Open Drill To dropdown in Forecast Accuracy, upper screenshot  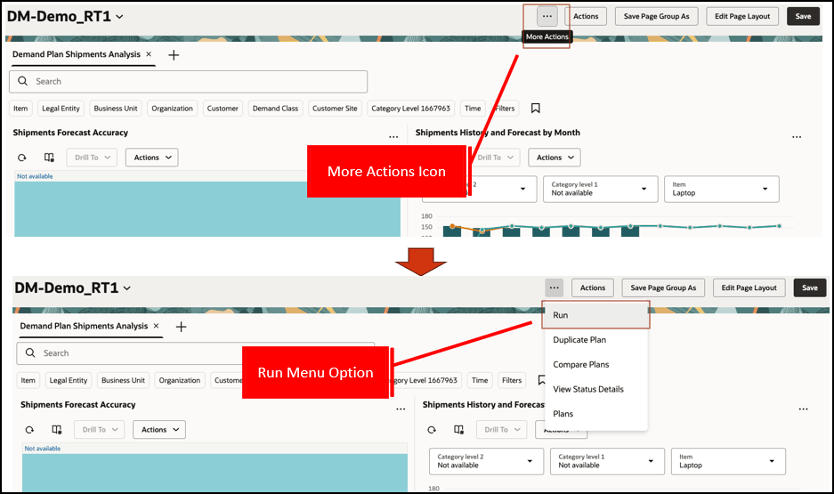92,157
